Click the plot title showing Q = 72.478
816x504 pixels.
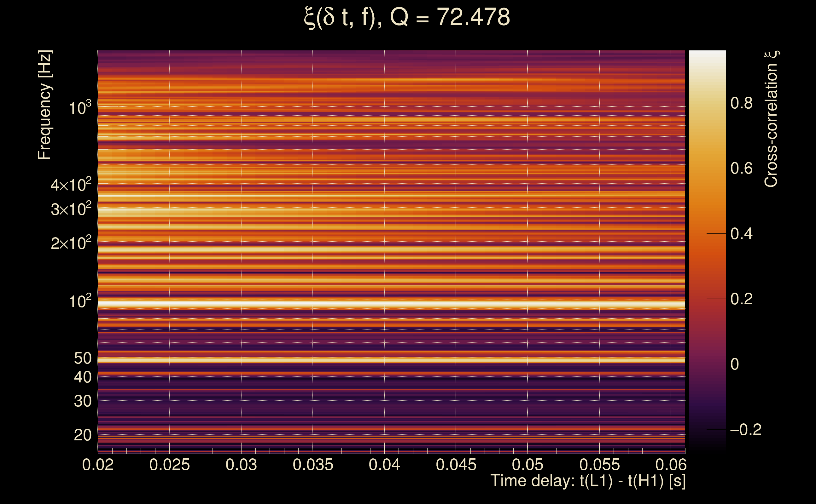[407, 17]
